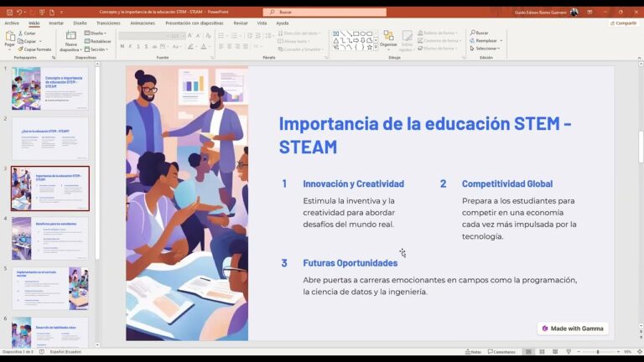Open the Archivo menu

click(12, 23)
